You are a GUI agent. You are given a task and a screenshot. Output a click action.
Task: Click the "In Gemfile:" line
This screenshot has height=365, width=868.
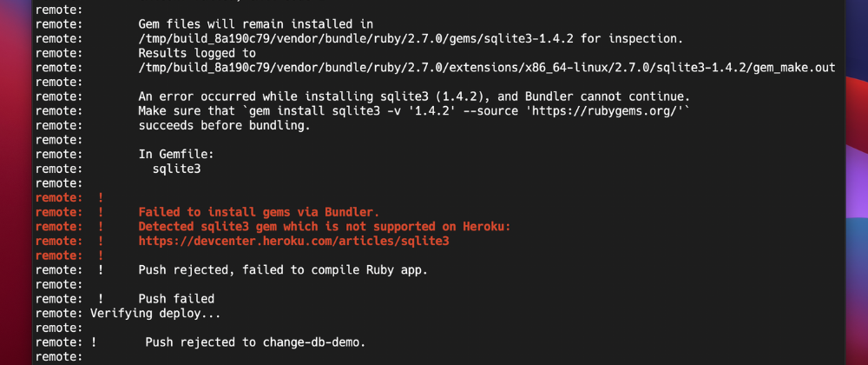tap(176, 155)
